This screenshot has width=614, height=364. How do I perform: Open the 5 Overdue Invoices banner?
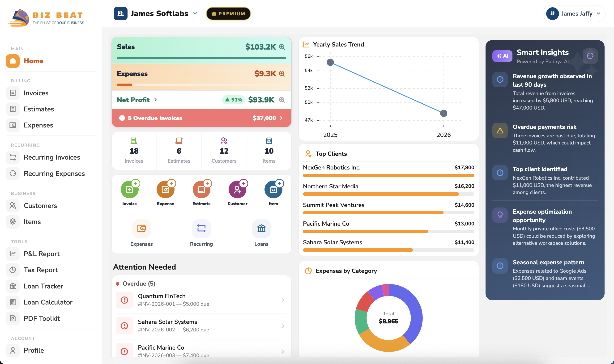tap(201, 118)
